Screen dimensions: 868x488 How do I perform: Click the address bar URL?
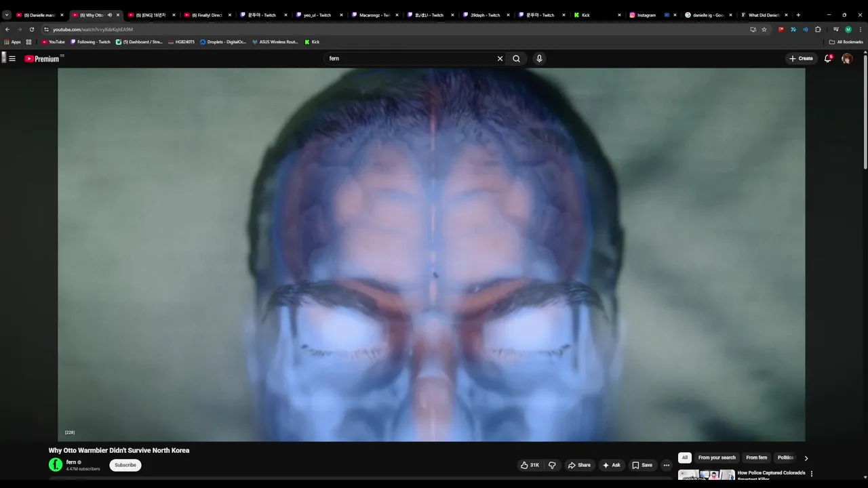coord(93,29)
